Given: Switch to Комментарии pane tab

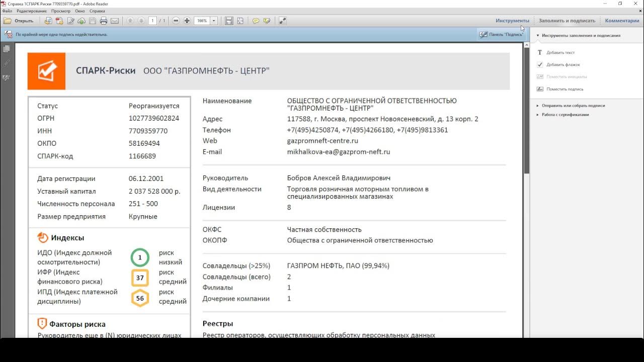Looking at the screenshot, I should [x=622, y=21].
